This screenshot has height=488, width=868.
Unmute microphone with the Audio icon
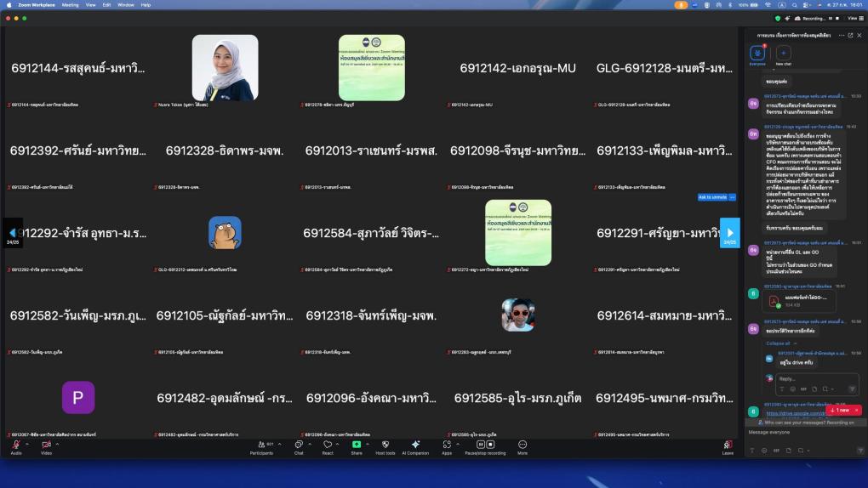coord(16,445)
